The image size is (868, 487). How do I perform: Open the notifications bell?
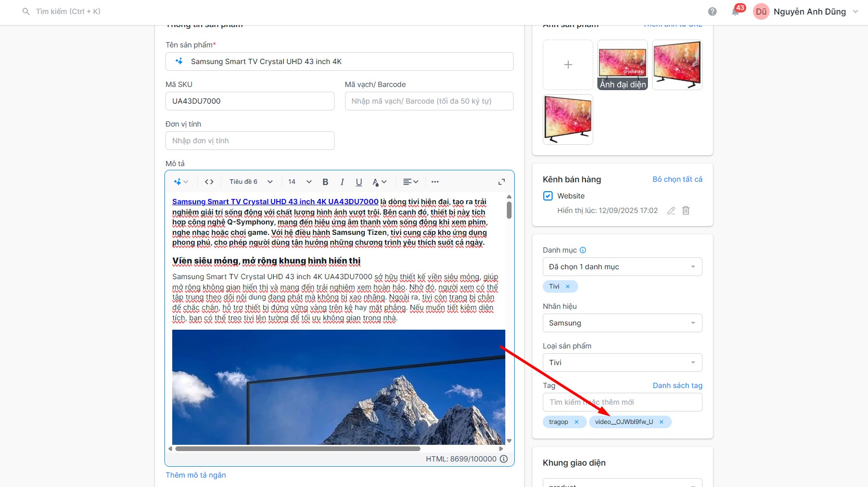tap(735, 11)
